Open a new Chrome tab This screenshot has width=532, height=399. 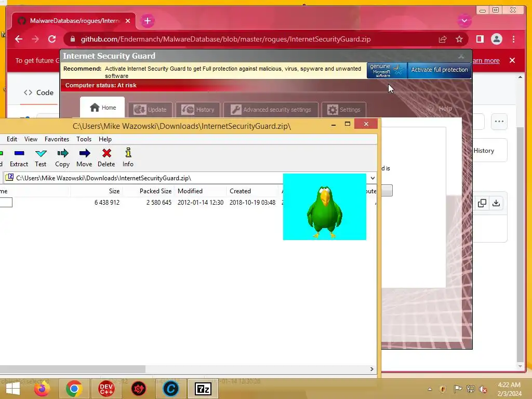pyautogui.click(x=147, y=21)
